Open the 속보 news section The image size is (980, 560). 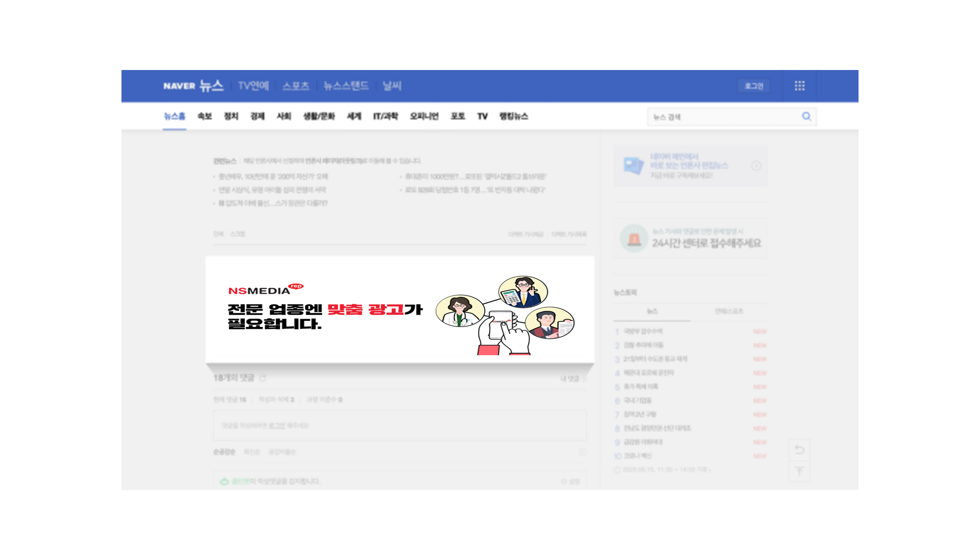204,116
